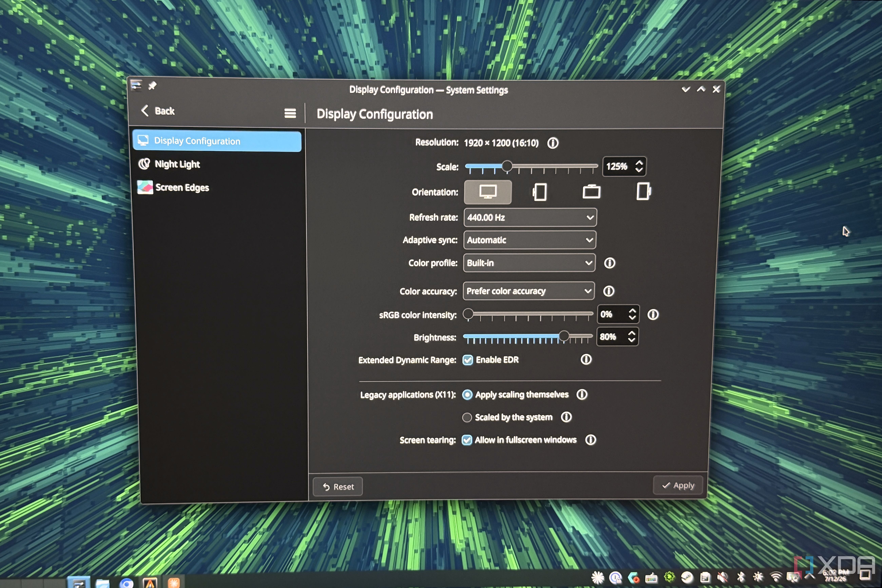This screenshot has height=588, width=882.
Task: Select Scaled by the system radio button
Action: (x=467, y=417)
